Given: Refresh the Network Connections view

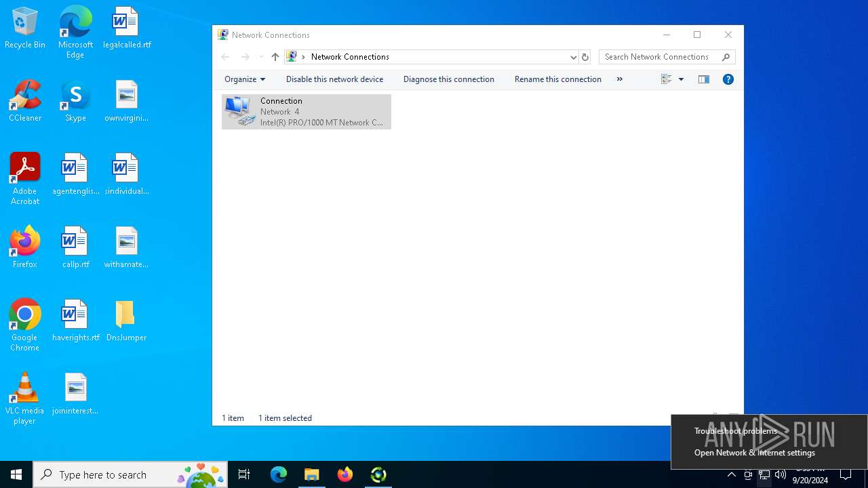Looking at the screenshot, I should tap(585, 57).
